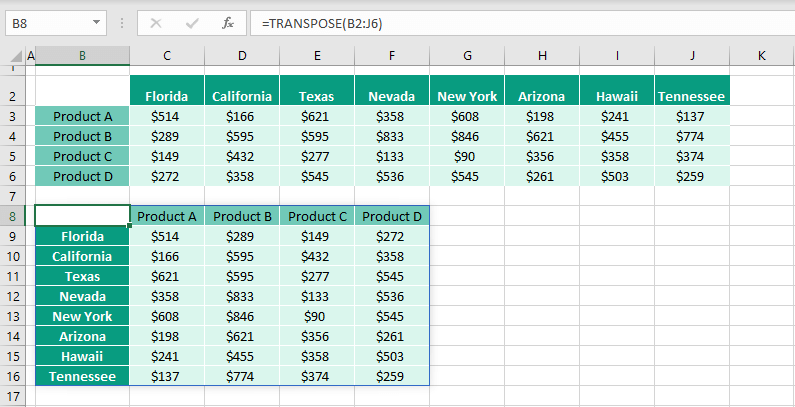This screenshot has width=795, height=407.
Task: Click into the TRANSPOSE formula text field
Action: tap(500, 22)
